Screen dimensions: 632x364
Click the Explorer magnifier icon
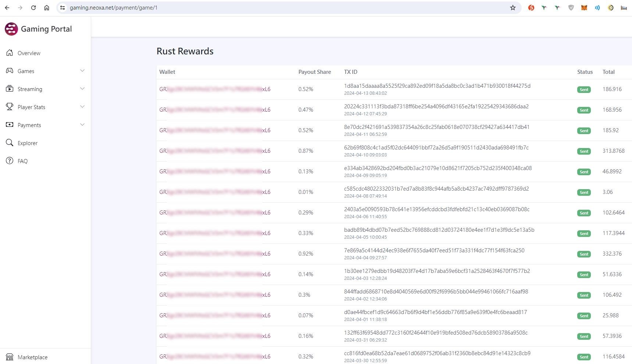point(10,143)
